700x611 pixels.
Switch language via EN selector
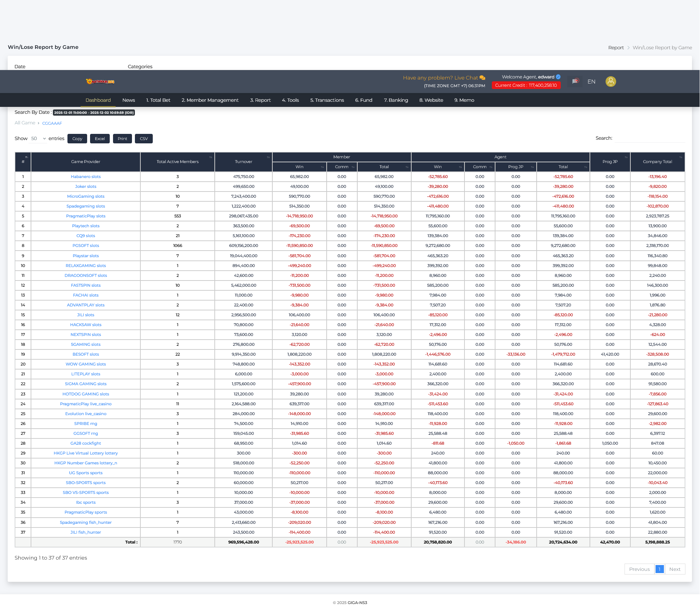coord(591,82)
